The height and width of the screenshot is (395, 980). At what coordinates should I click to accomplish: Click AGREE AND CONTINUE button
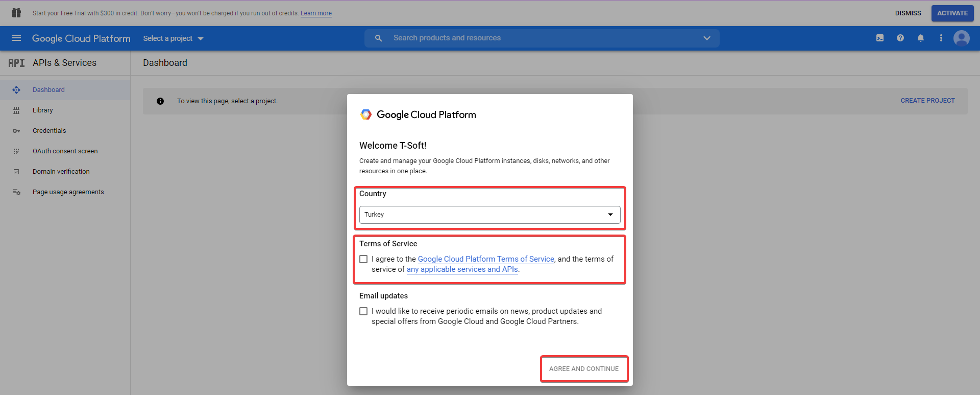point(584,369)
